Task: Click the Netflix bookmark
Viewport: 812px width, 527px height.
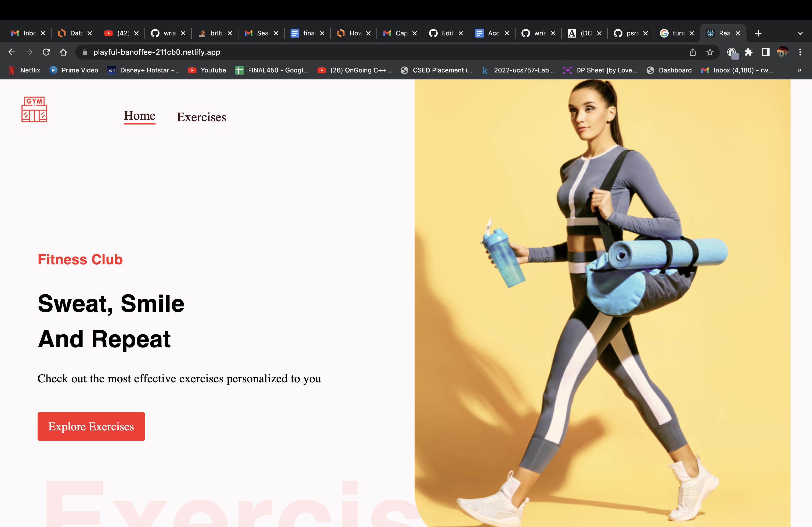Action: [24, 70]
